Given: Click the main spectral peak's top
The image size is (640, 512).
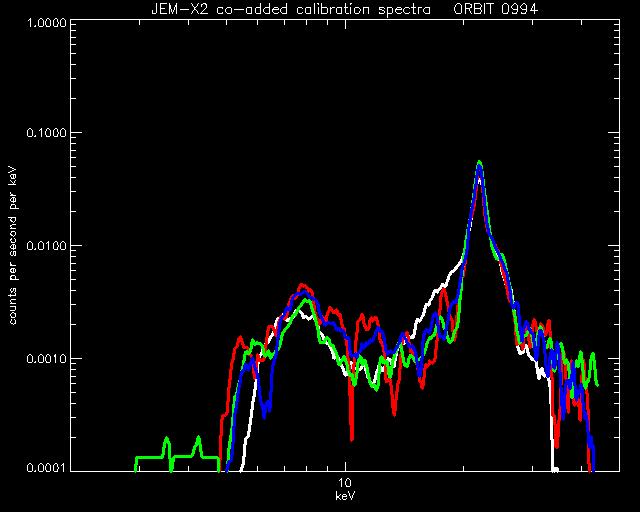Looking at the screenshot, I should tap(480, 163).
